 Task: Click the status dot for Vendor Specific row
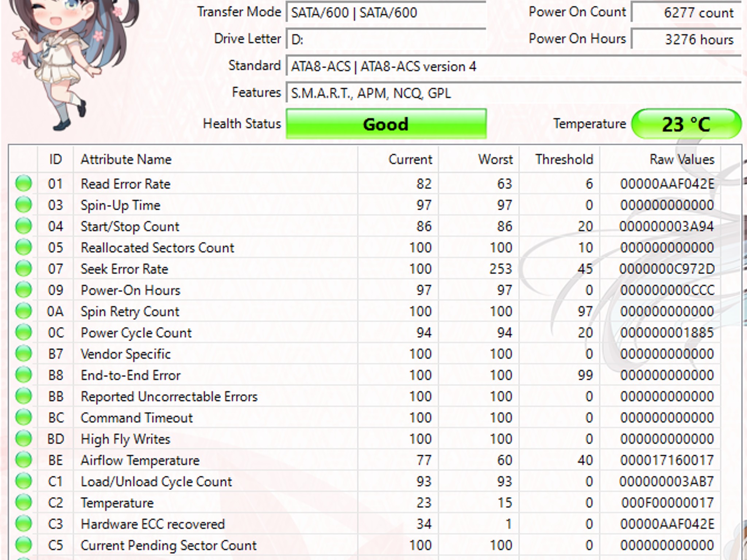point(24,354)
